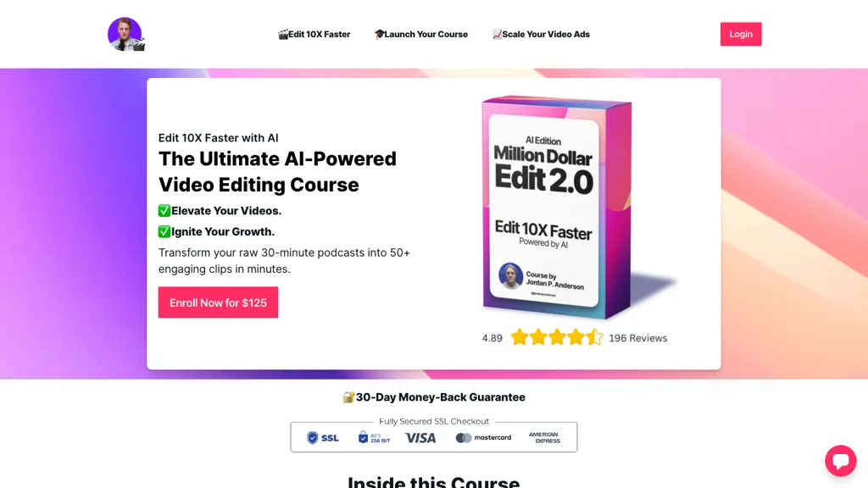Click the profile avatar logo in header
Screen dimensions: 868x488
tap(125, 34)
